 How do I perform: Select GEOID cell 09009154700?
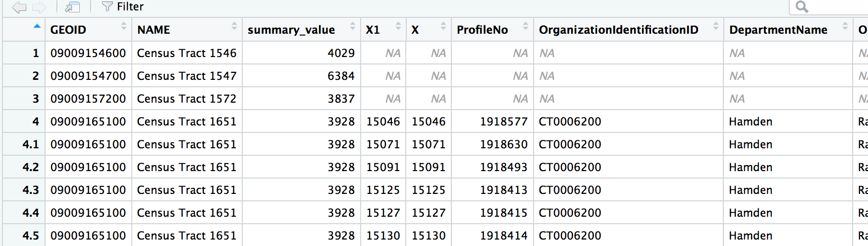pyautogui.click(x=88, y=76)
